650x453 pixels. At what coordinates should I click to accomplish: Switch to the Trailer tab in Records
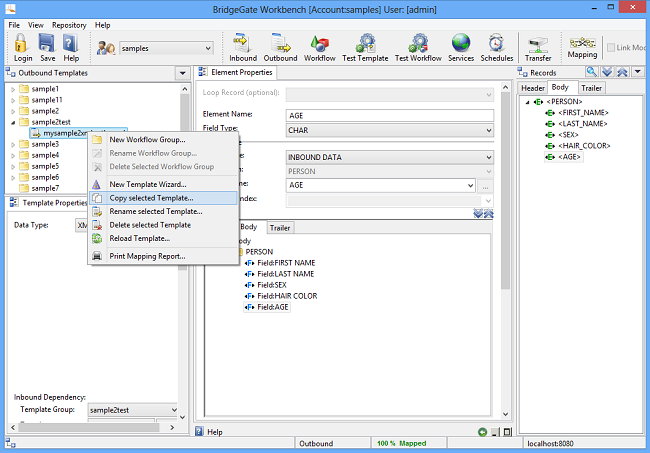click(x=591, y=88)
